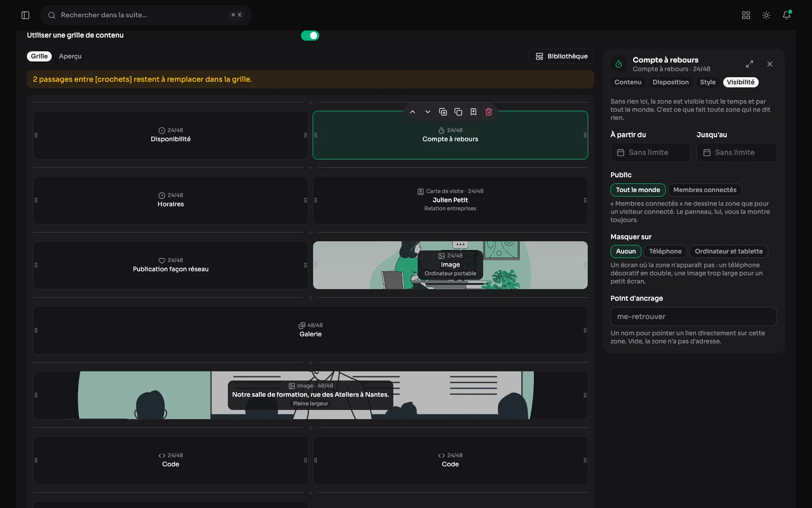Move the selected block up
812x508 pixels.
pyautogui.click(x=413, y=112)
